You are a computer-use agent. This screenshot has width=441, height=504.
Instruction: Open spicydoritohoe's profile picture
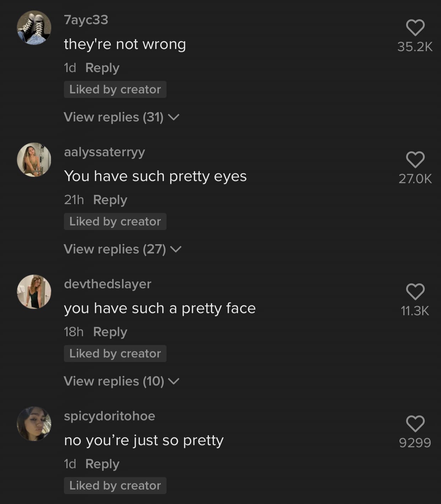point(34,424)
